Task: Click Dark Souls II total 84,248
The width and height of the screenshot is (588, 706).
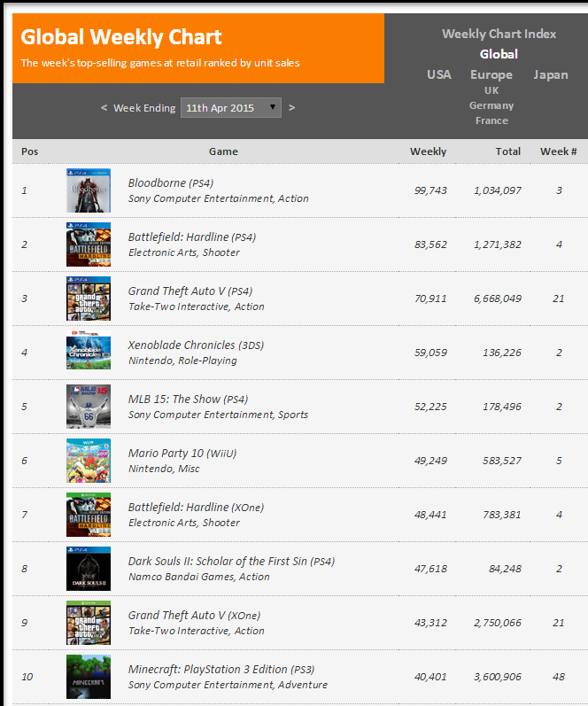Action: [505, 569]
